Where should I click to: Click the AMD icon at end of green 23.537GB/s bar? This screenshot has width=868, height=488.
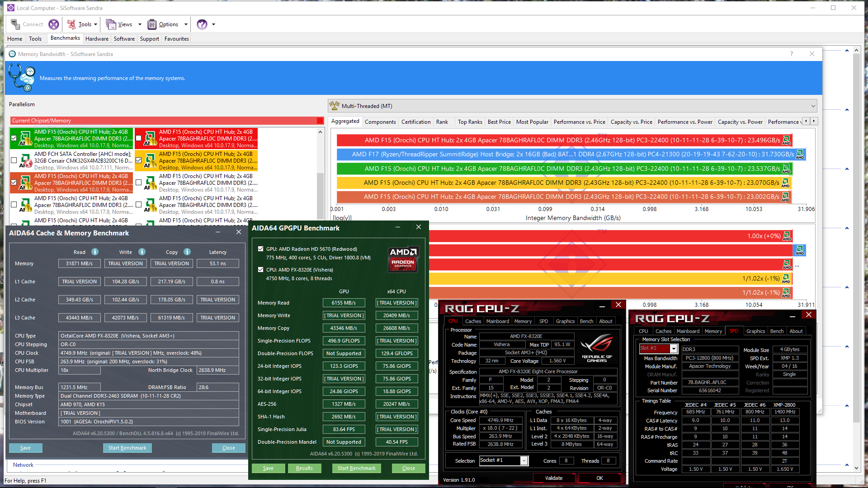(x=787, y=169)
